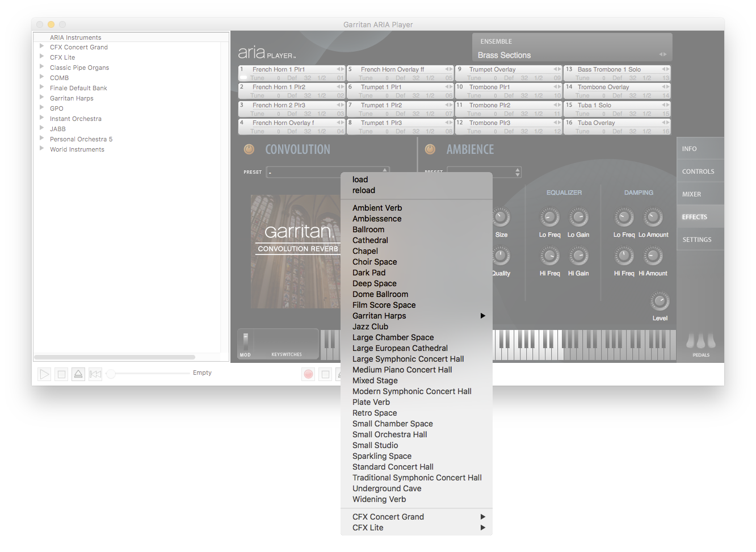
Task: Expand CFX Concert Grand tree item
Action: tap(41, 47)
